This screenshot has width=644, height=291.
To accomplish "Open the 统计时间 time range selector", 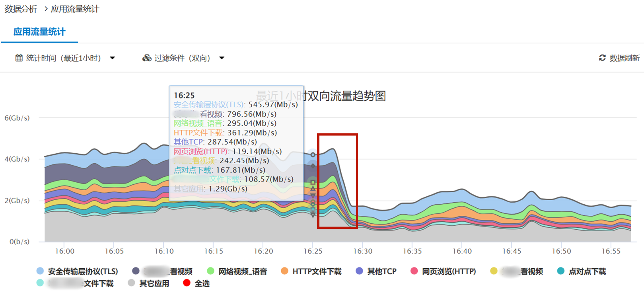I will [x=64, y=58].
